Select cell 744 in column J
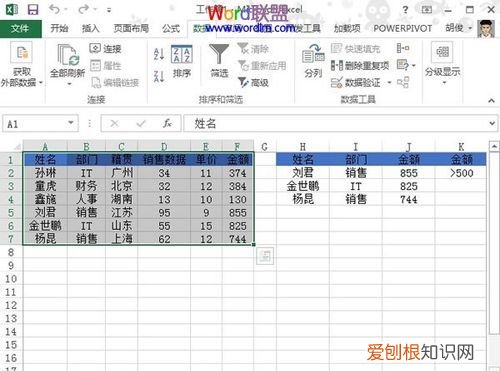This screenshot has height=371, width=500. tap(408, 200)
